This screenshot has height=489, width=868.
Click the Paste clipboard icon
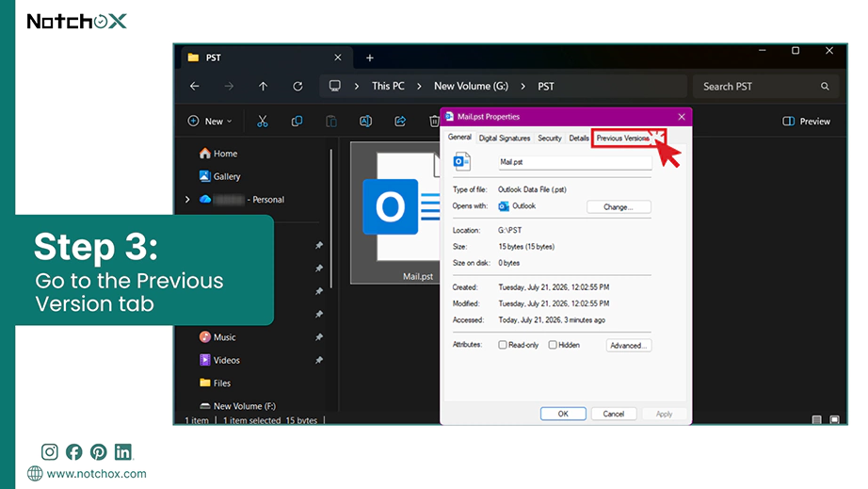pyautogui.click(x=331, y=122)
